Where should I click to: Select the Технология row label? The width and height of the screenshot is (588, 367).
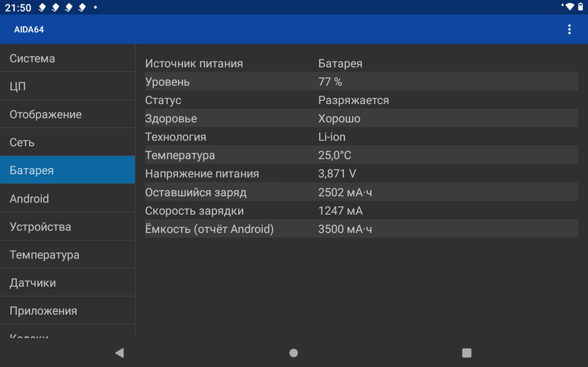tap(176, 137)
